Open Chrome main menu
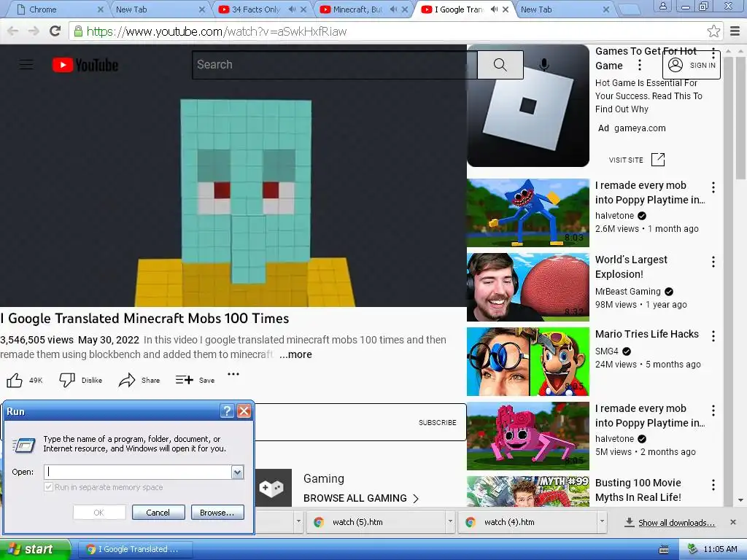The width and height of the screenshot is (747, 560). pyautogui.click(x=735, y=31)
